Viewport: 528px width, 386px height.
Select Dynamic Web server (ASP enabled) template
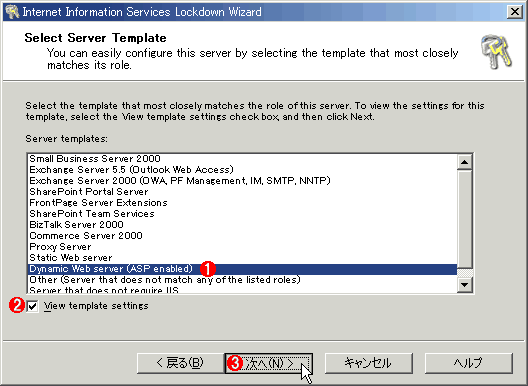tap(242, 269)
